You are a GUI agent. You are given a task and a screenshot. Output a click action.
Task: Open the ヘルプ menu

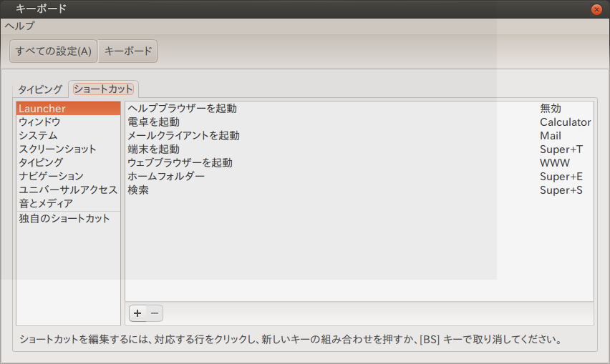[x=19, y=26]
